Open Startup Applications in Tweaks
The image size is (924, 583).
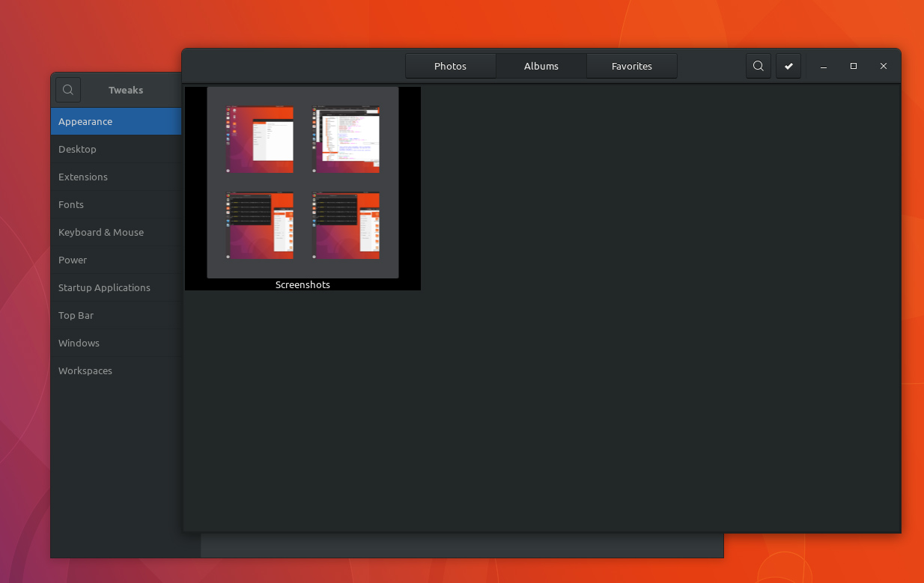pos(116,287)
